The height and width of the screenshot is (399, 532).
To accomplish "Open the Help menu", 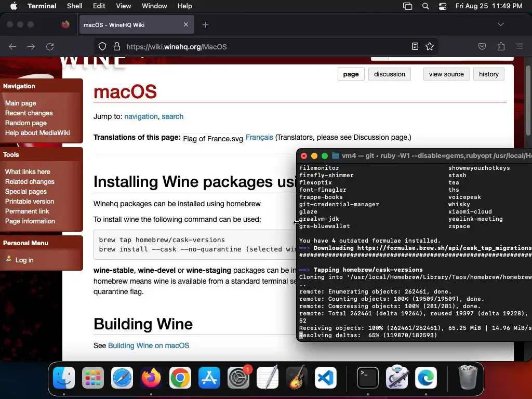I will (x=184, y=6).
